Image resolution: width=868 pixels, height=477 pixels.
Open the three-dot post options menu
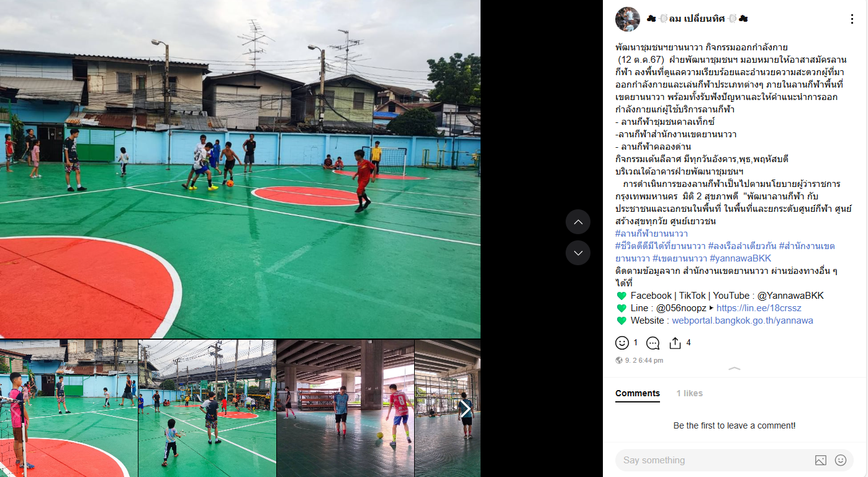(x=852, y=19)
